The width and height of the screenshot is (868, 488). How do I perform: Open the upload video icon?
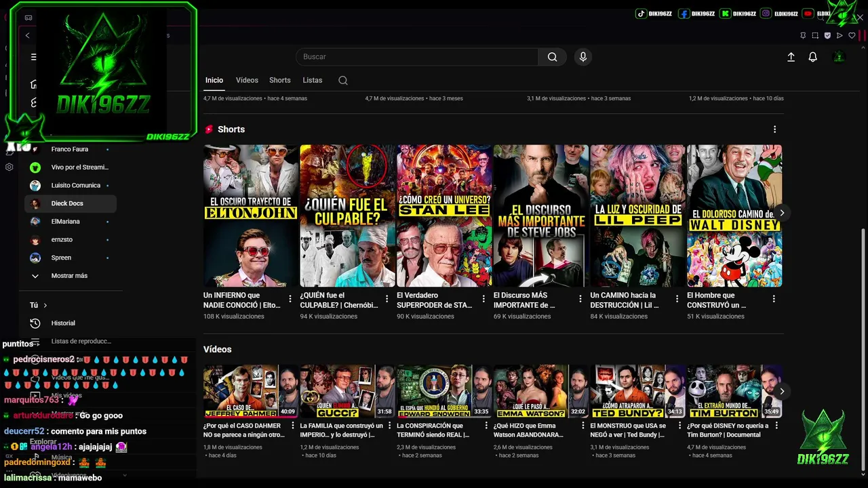click(791, 57)
